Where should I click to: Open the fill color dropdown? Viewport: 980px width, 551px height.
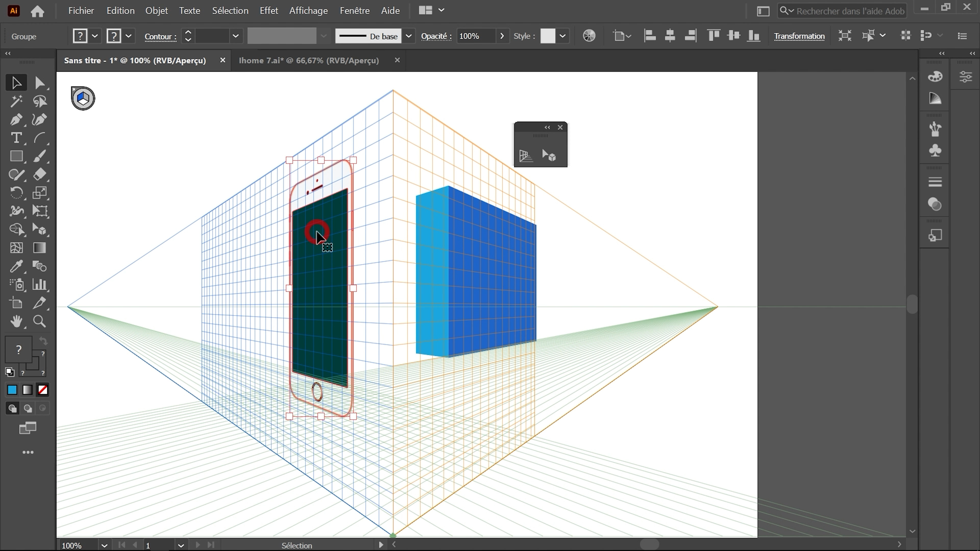[95, 36]
